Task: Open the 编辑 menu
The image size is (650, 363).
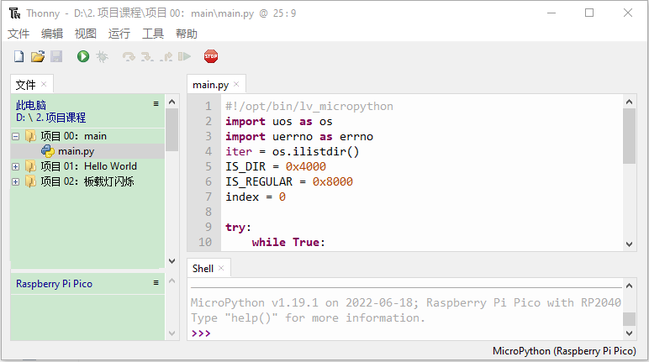Action: coord(52,34)
